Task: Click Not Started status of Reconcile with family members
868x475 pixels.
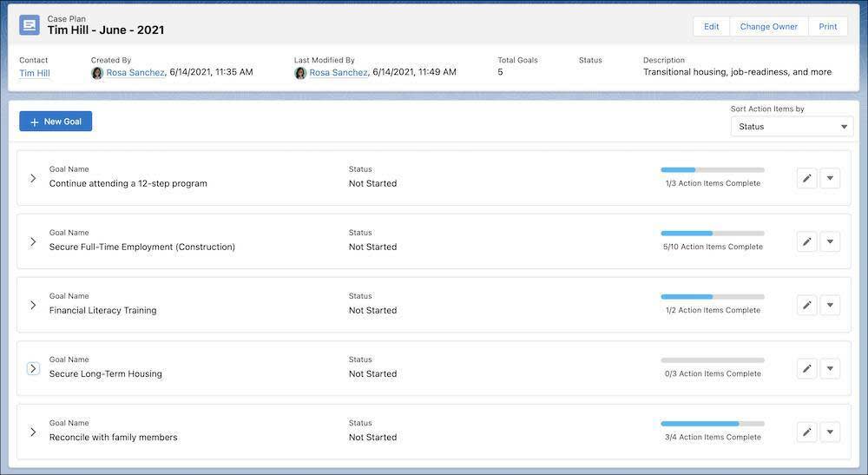Action: [372, 438]
